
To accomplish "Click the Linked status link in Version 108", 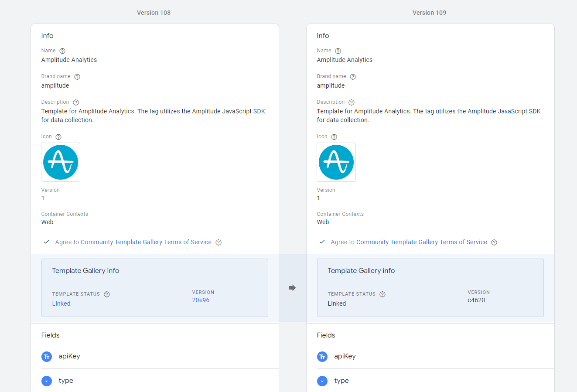I will (61, 303).
